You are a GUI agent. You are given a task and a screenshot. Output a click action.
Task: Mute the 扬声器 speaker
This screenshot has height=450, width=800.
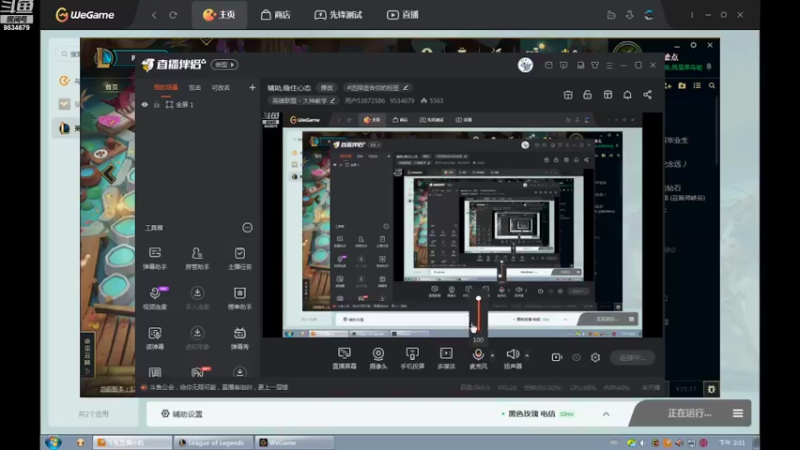(513, 358)
